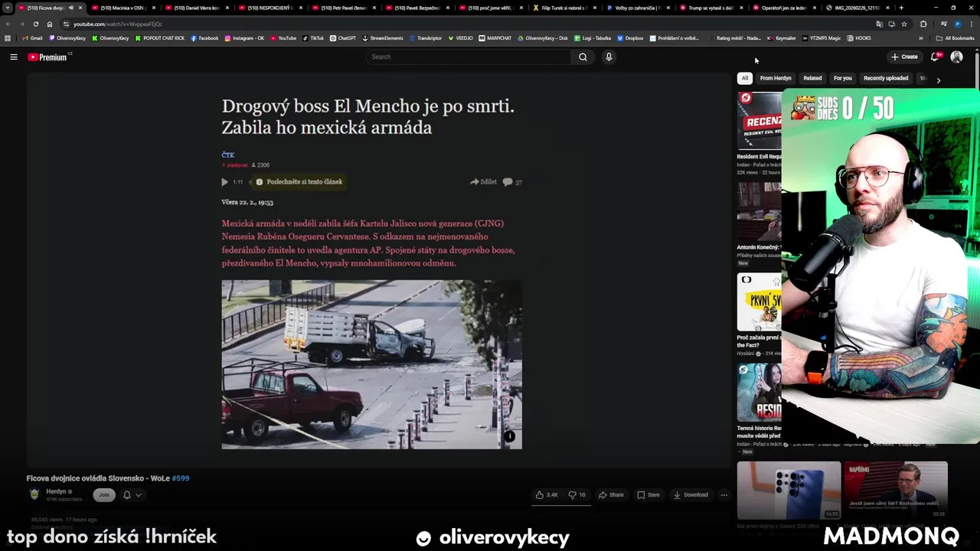Screen dimensions: 980x551
Task: Select the All filter chip
Action: pos(744,78)
